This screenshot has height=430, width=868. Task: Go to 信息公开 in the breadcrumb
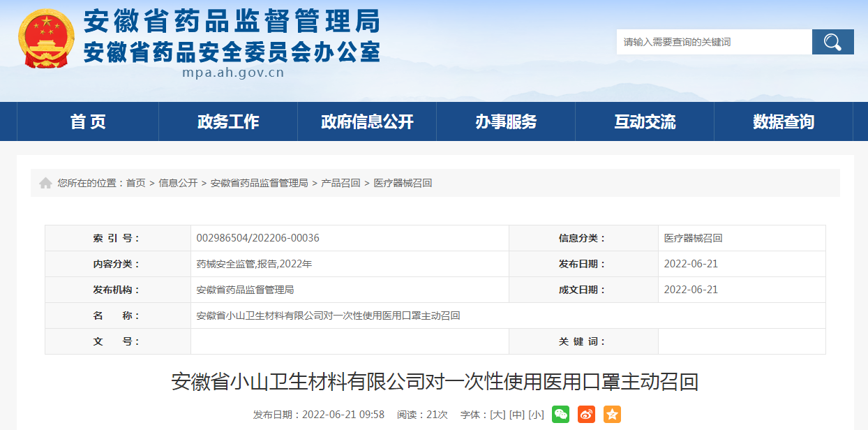(178, 183)
